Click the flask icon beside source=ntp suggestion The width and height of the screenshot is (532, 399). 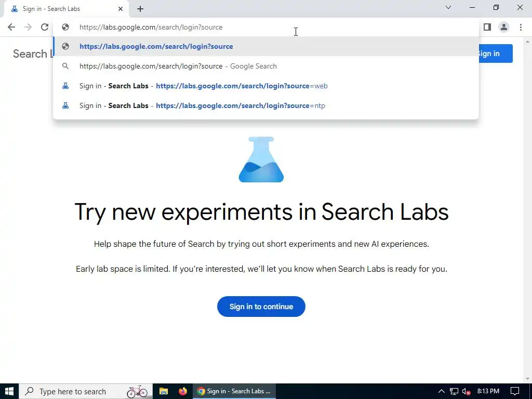click(x=65, y=105)
